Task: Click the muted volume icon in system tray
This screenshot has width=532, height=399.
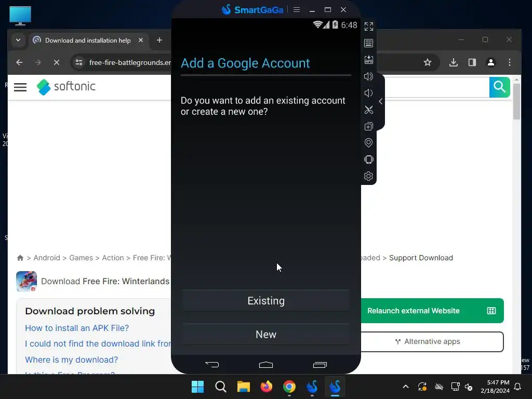Action: 469,387
